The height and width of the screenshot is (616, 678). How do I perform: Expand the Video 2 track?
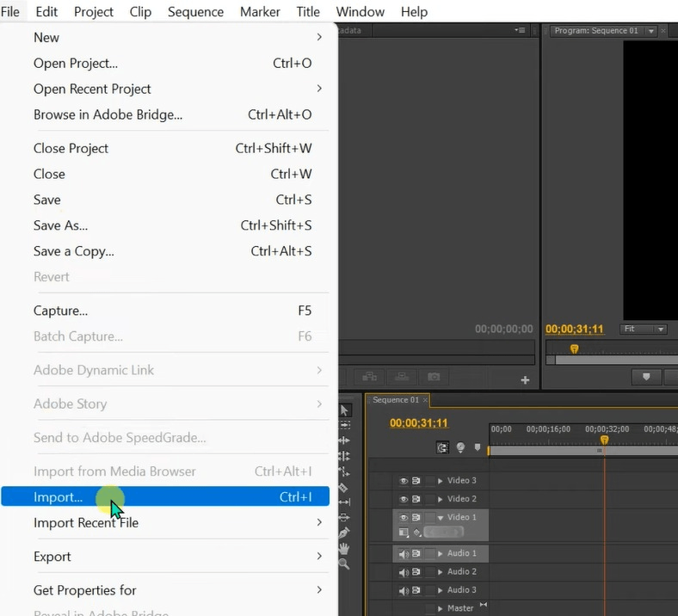(x=441, y=499)
